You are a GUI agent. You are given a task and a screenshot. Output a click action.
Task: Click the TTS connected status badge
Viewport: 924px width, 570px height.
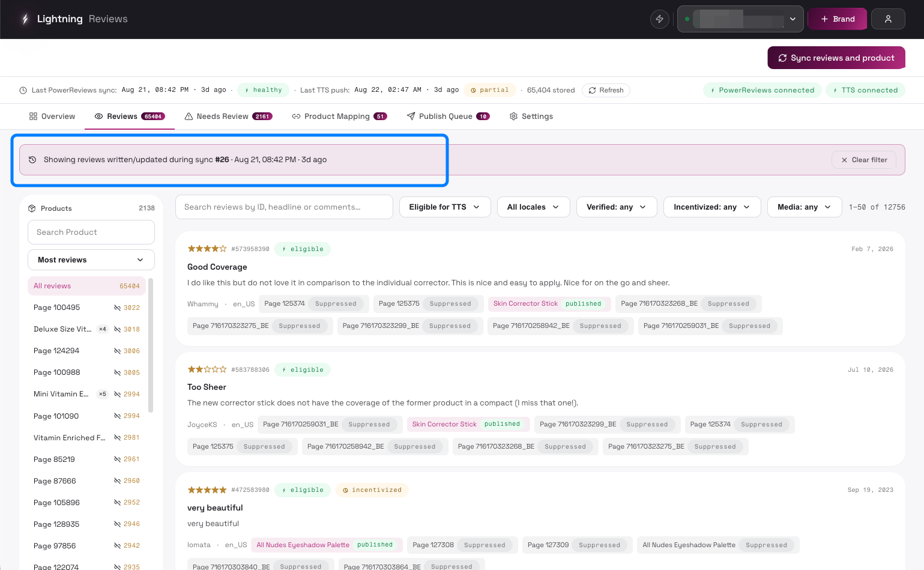(x=865, y=91)
